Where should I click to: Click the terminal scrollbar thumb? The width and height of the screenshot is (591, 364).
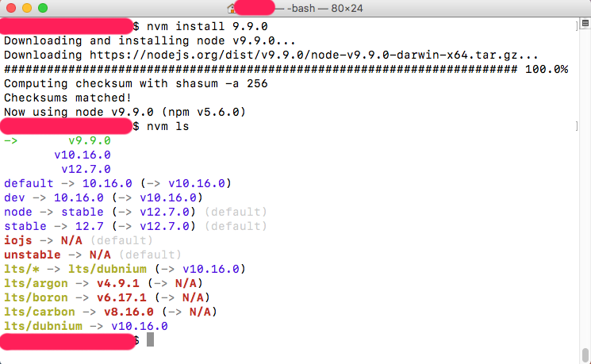[x=585, y=355]
